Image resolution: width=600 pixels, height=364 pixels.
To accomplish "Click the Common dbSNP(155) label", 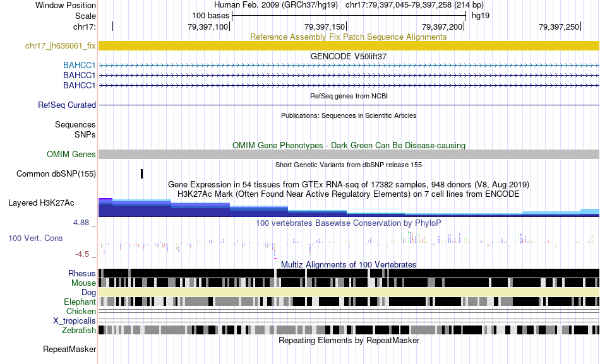I will (x=56, y=174).
